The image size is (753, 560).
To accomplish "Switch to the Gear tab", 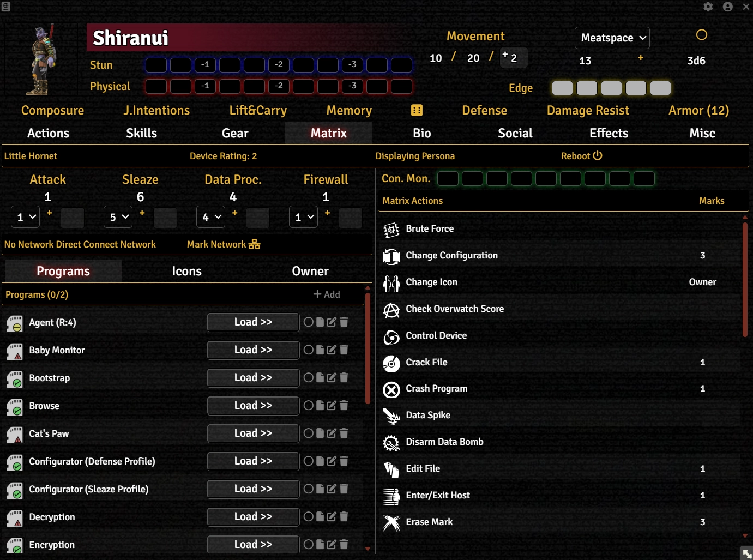I will pyautogui.click(x=235, y=134).
